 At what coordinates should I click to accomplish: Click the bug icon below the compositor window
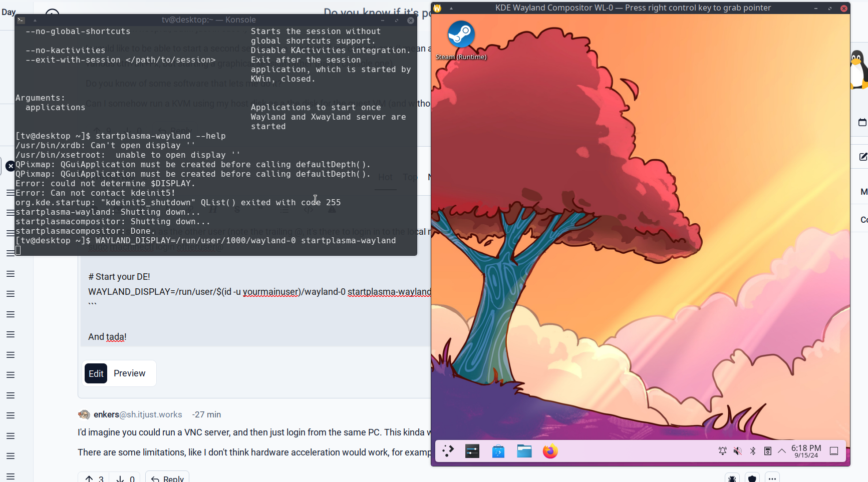[x=732, y=478]
